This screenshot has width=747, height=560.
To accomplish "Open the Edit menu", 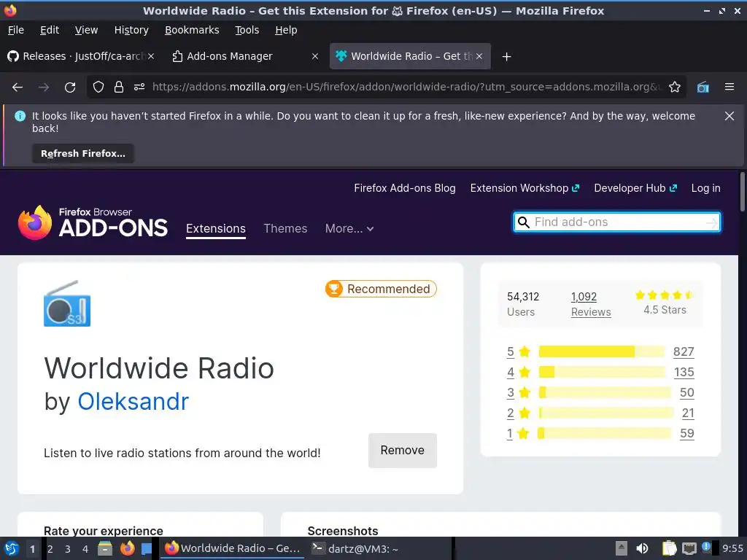I will pyautogui.click(x=50, y=30).
